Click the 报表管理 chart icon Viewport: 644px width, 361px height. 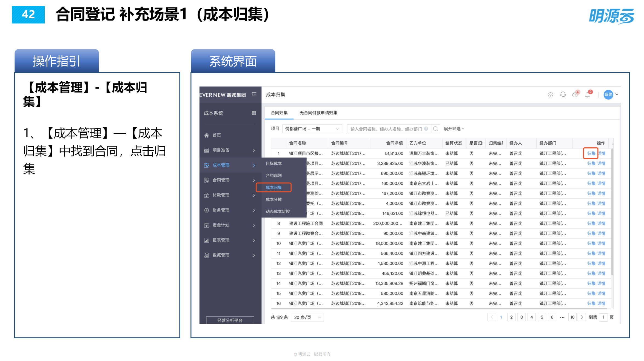pyautogui.click(x=207, y=240)
